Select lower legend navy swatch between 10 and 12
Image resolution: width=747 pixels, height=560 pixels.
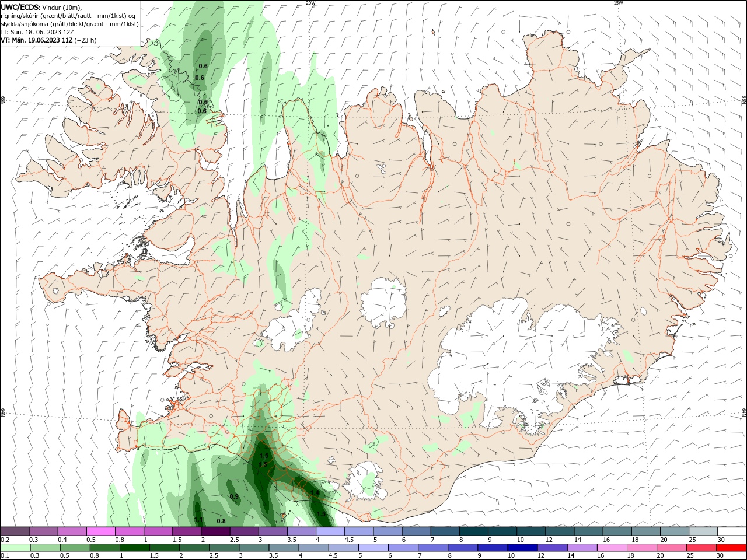(x=522, y=548)
